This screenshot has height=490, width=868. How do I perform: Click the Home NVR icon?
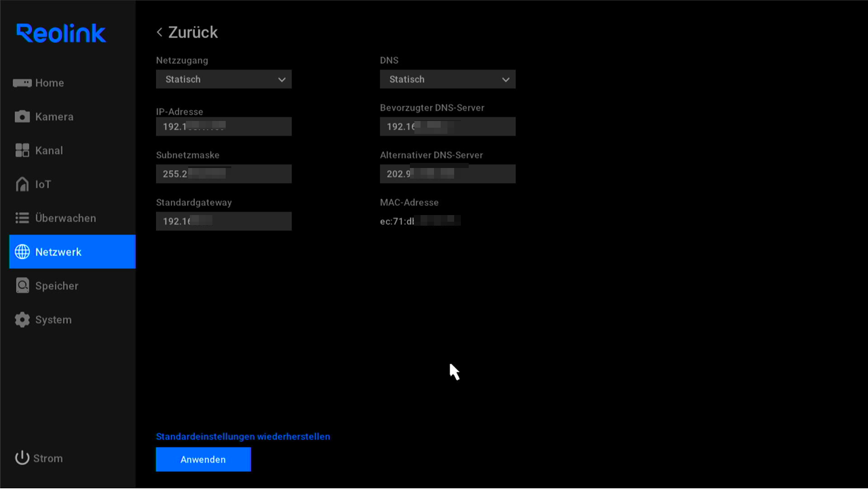coord(22,83)
